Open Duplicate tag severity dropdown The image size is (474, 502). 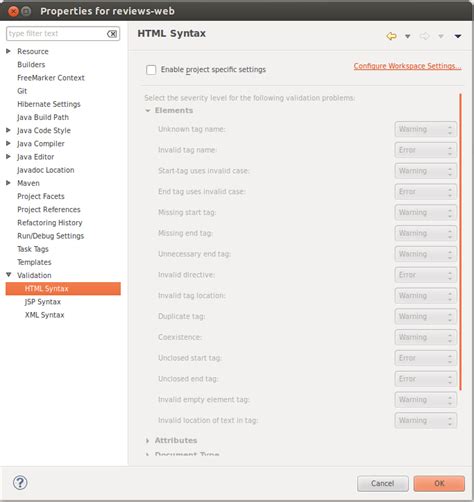pos(426,316)
